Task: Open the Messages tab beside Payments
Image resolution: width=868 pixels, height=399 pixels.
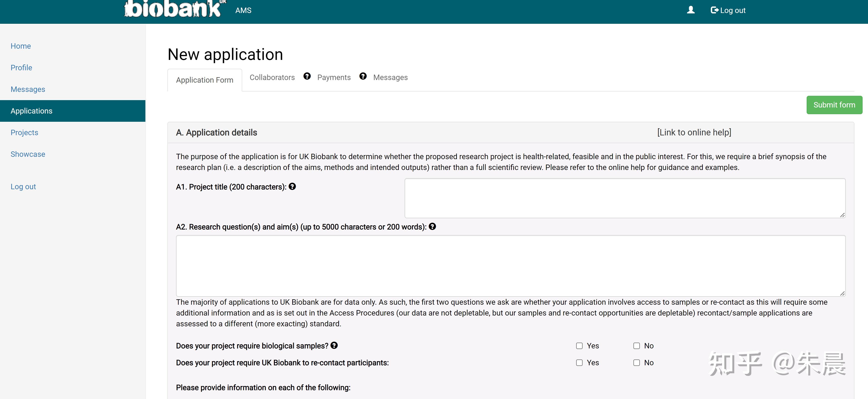Action: tap(390, 78)
